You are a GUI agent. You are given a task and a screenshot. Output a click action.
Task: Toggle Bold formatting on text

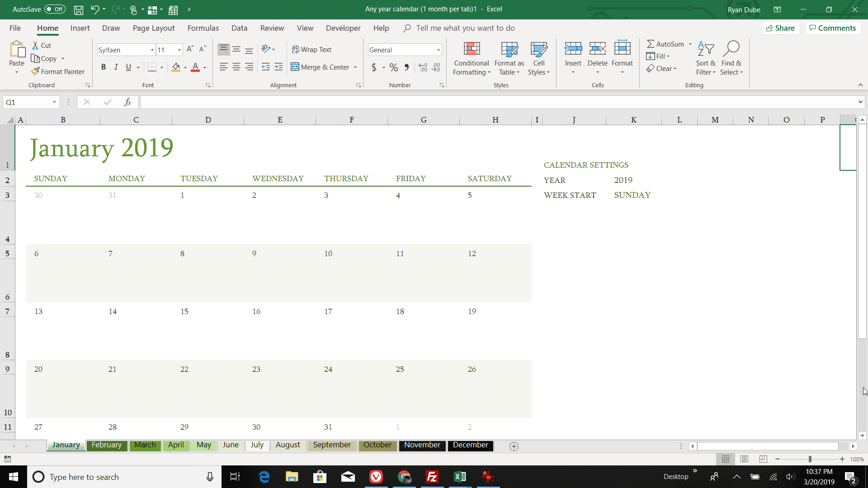[x=104, y=67]
